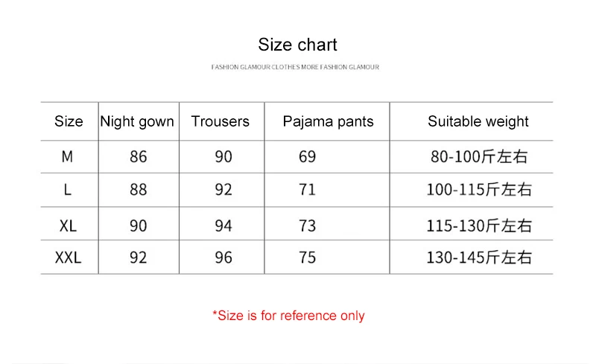The image size is (596, 364).
Task: Select the Pajama pants header cell
Action: coord(328,122)
